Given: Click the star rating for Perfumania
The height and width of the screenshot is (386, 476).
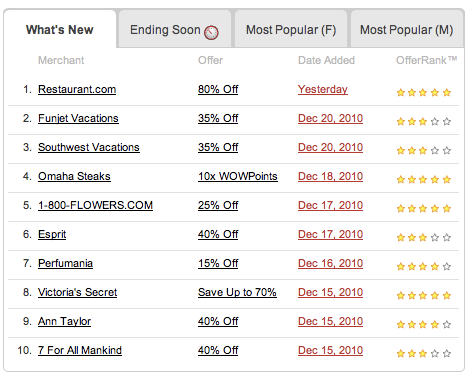Looking at the screenshot, I should (424, 266).
